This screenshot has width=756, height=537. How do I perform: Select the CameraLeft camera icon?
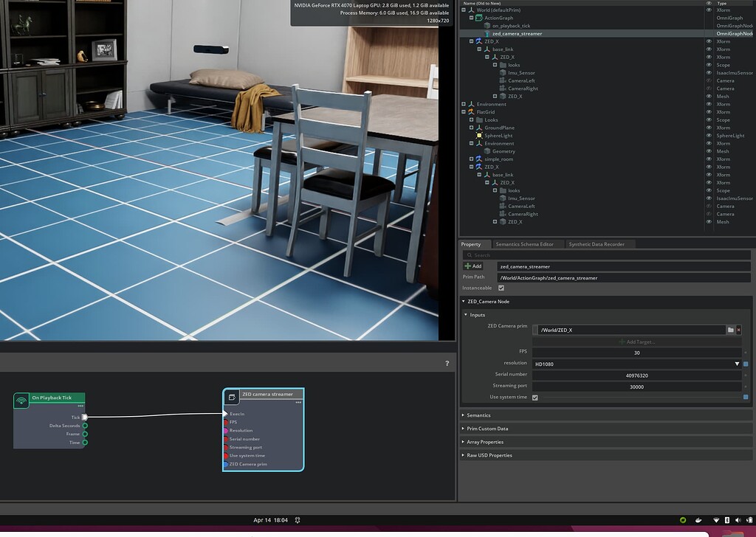[501, 80]
